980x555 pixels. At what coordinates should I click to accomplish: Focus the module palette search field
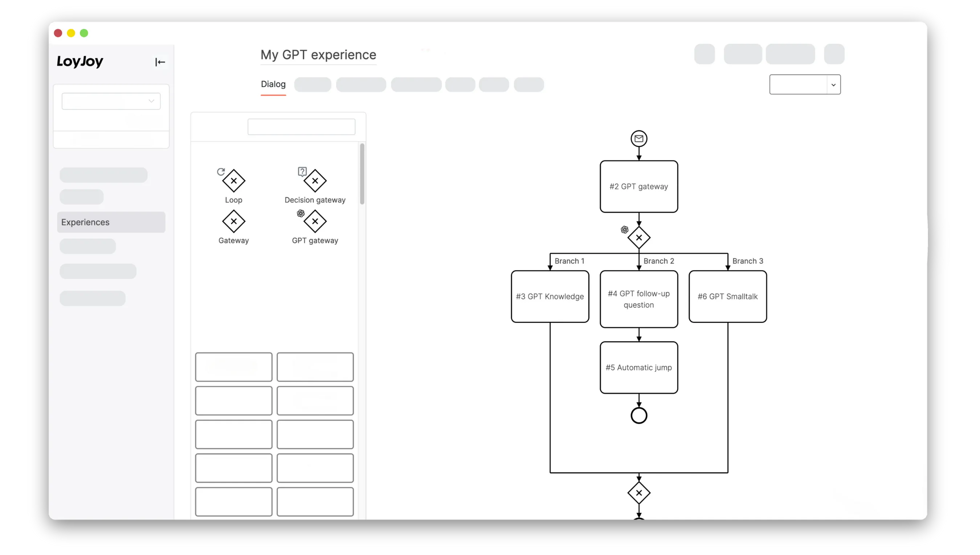(x=301, y=127)
